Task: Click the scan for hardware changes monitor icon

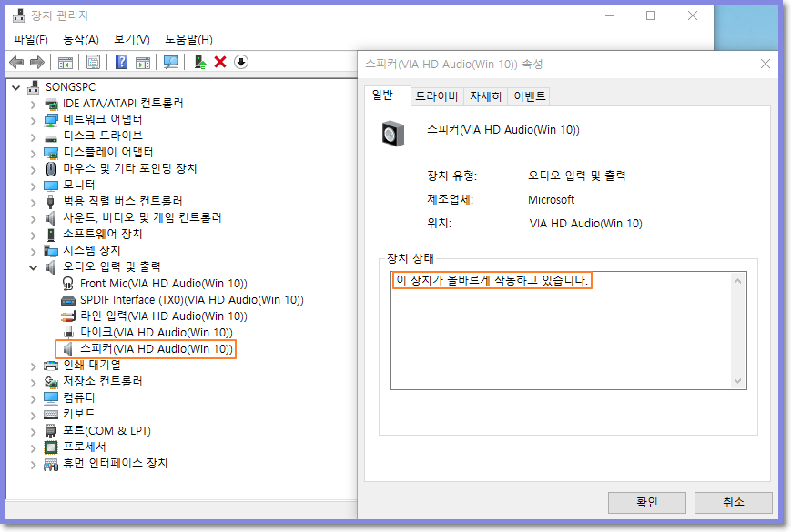Action: point(171,63)
